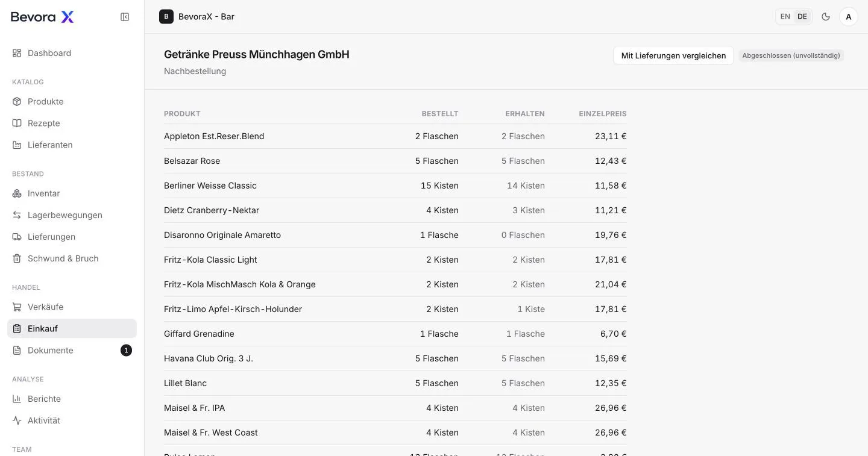Viewport: 868px width, 456px height.
Task: Click the Verkäufe cart icon
Action: point(17,307)
